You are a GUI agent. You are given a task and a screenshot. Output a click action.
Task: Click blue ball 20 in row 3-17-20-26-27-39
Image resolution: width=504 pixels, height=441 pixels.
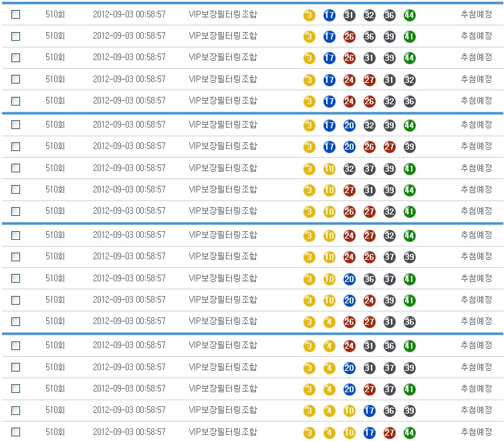tap(349, 147)
